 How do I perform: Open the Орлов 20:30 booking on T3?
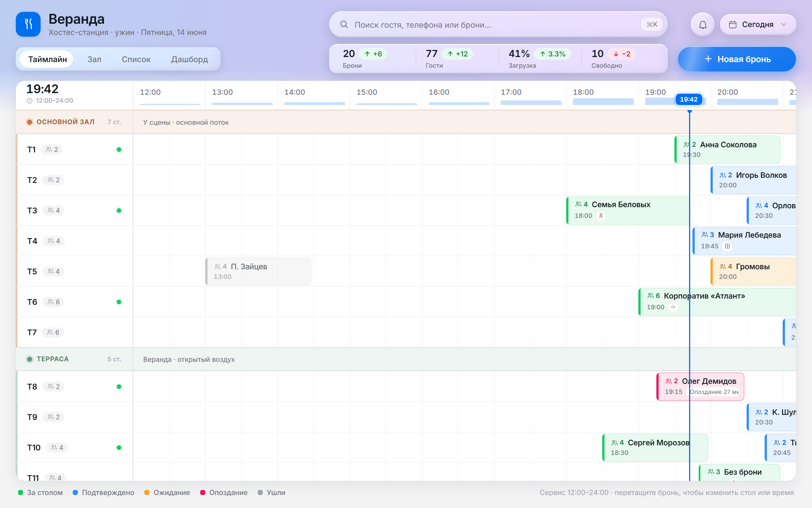[x=771, y=211]
